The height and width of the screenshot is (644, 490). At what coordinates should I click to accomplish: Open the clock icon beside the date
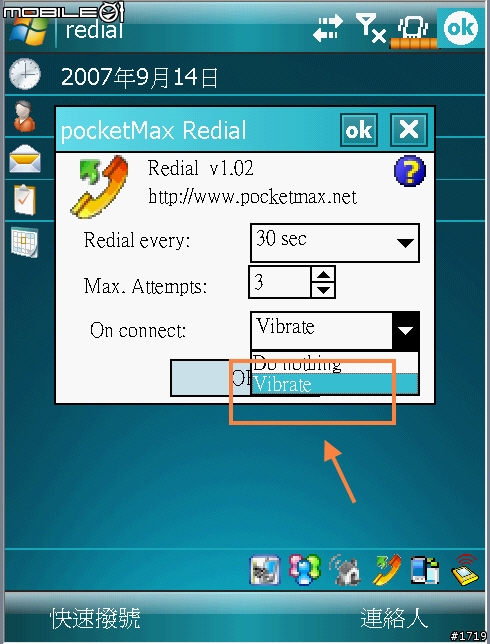click(x=25, y=74)
